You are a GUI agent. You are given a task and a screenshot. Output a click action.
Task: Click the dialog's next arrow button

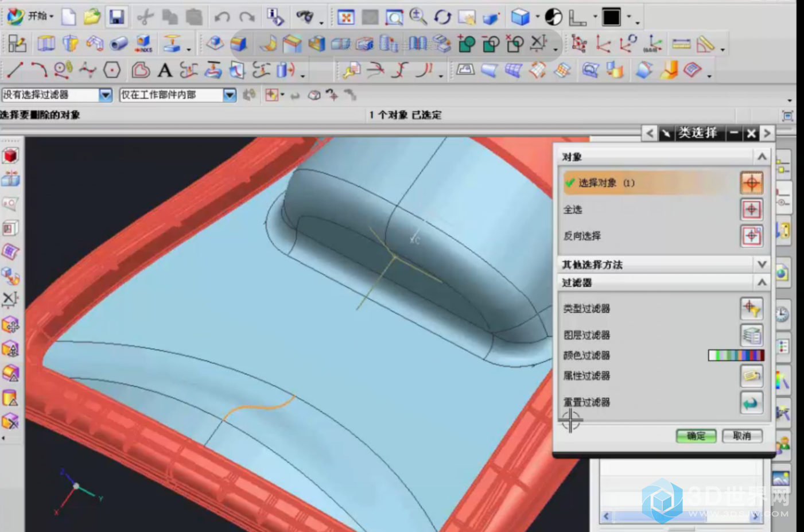coord(767,134)
